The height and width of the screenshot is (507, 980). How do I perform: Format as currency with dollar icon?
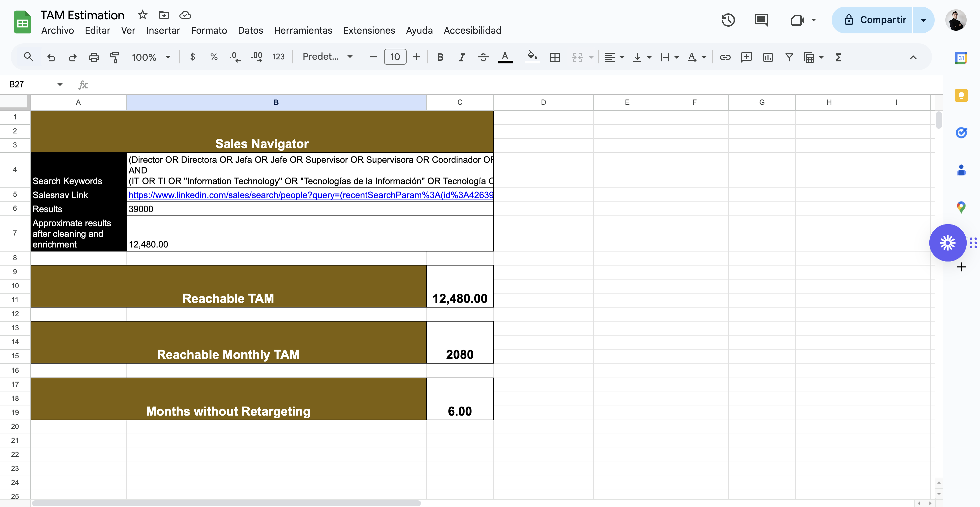click(193, 57)
